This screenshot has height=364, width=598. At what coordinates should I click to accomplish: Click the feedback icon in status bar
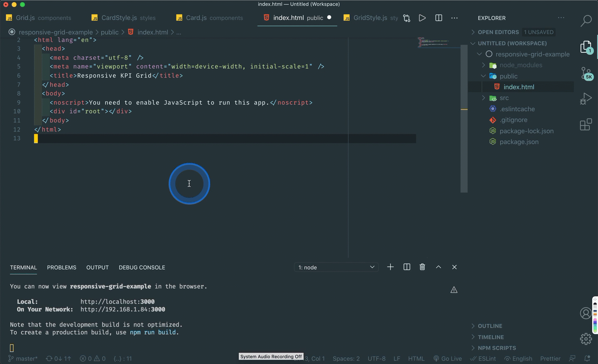pyautogui.click(x=572, y=358)
